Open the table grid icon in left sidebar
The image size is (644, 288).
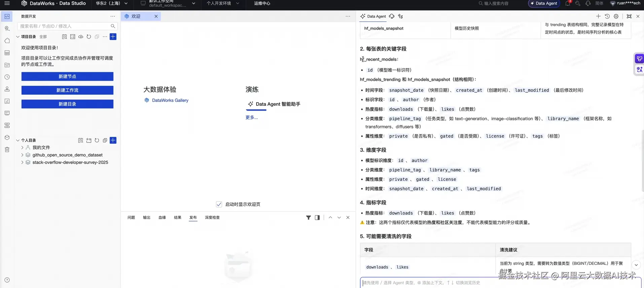[7, 53]
